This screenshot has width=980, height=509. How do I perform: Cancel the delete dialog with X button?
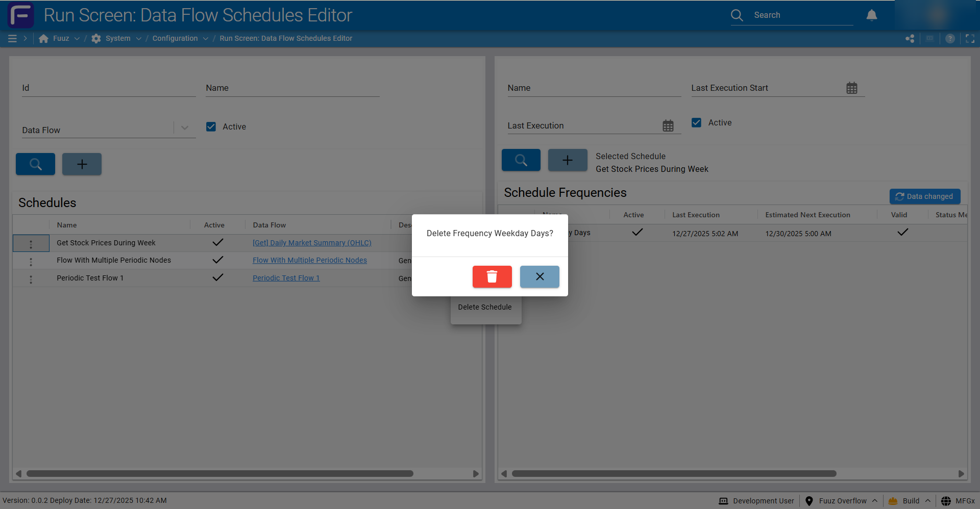click(539, 276)
